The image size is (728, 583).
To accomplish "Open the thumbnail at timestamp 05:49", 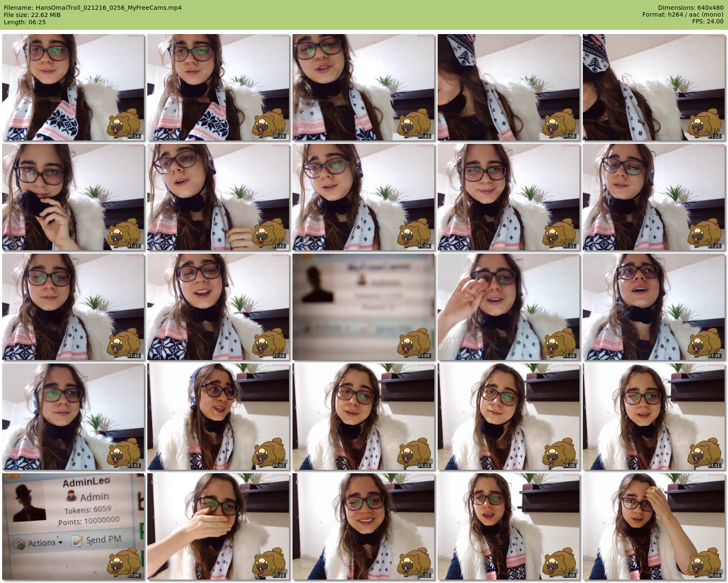I will coord(509,526).
